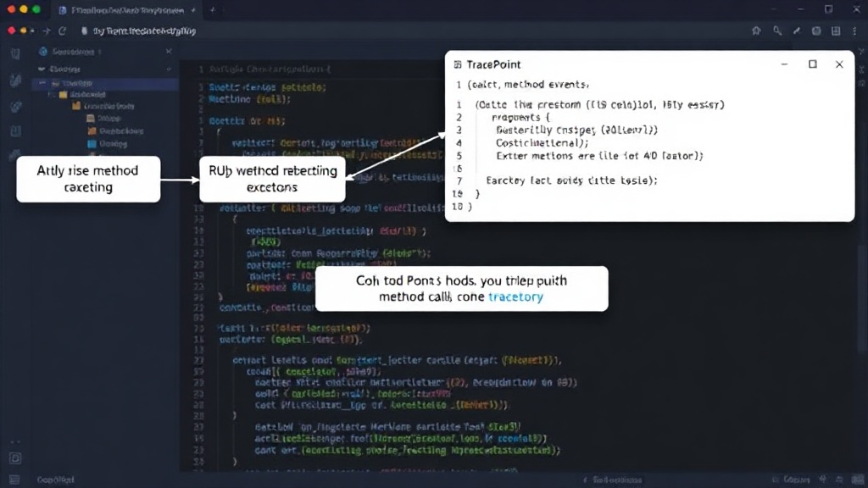Collapse the top section row in the sidebar
This screenshot has height=488, width=868.
[42, 69]
